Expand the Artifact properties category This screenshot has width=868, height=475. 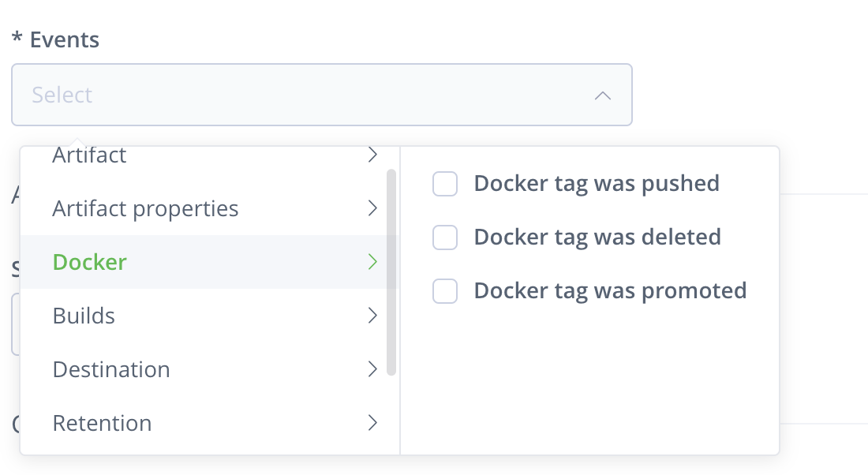pyautogui.click(x=209, y=208)
